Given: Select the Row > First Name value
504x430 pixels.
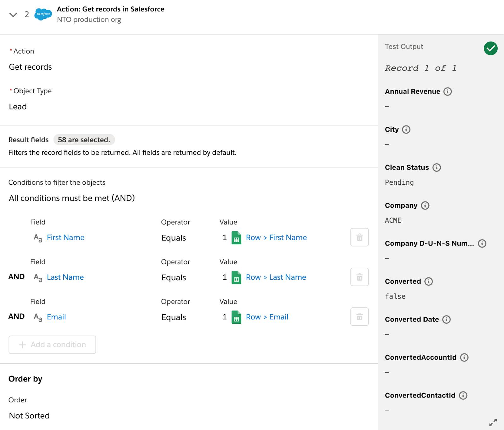Looking at the screenshot, I should (x=276, y=237).
